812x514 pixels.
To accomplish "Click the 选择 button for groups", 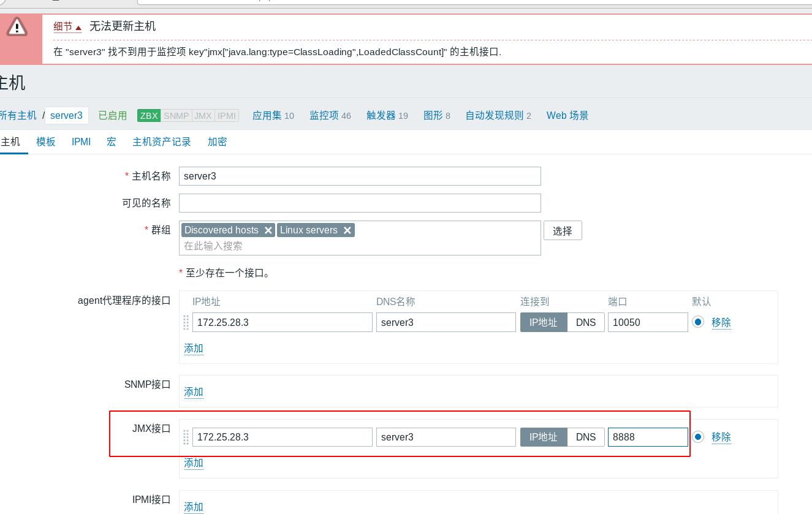I will click(563, 231).
